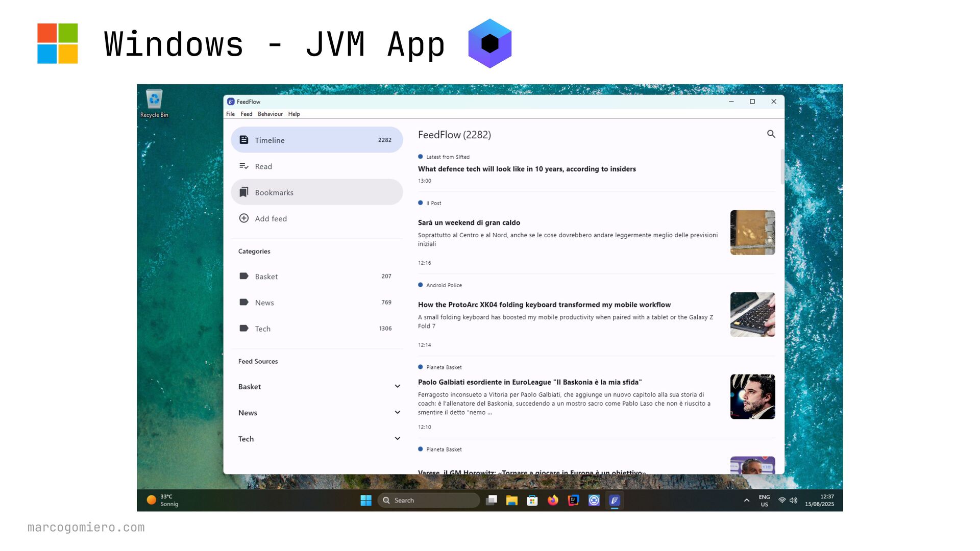Click the FeedFlow taskbar icon
980x551 pixels.
point(615,500)
